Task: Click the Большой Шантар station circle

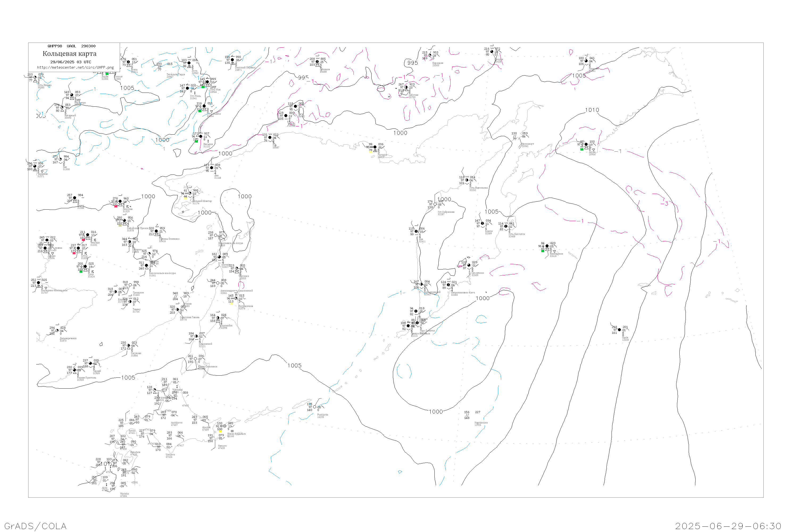Action: coord(190,193)
